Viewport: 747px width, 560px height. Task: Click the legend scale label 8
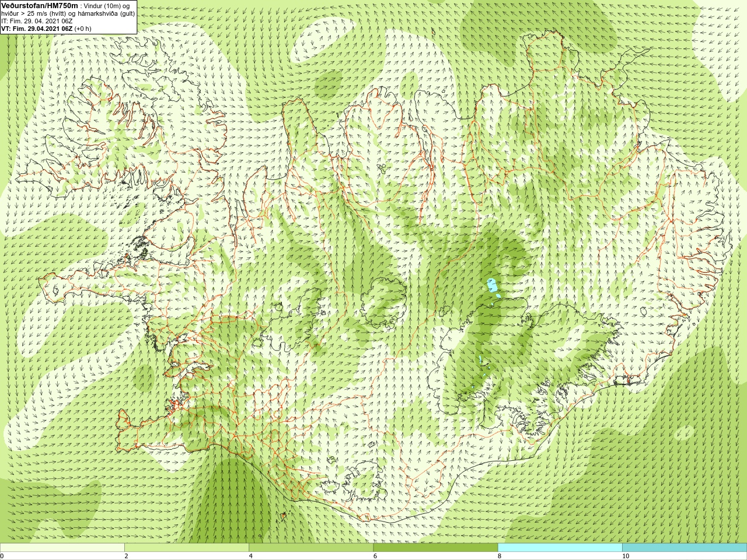pyautogui.click(x=499, y=556)
